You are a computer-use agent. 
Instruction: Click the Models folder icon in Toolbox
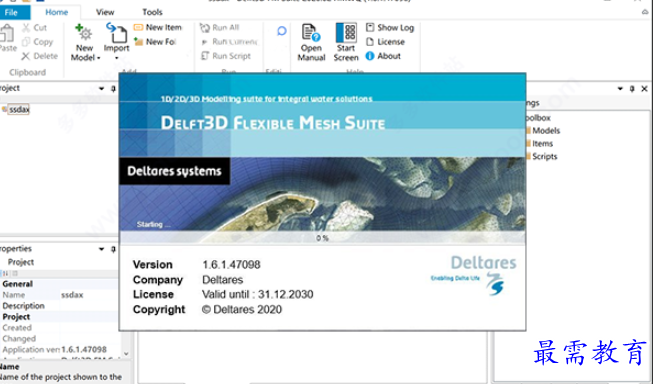coord(528,131)
